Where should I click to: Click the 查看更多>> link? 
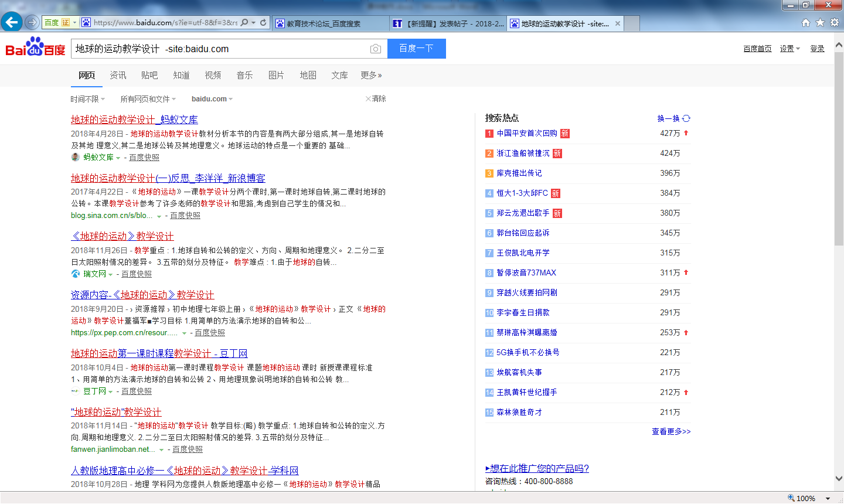(x=671, y=431)
